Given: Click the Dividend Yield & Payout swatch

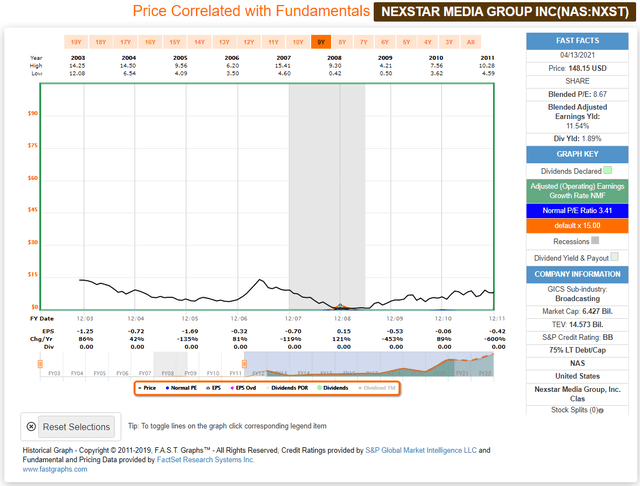Looking at the screenshot, I should 614,257.
